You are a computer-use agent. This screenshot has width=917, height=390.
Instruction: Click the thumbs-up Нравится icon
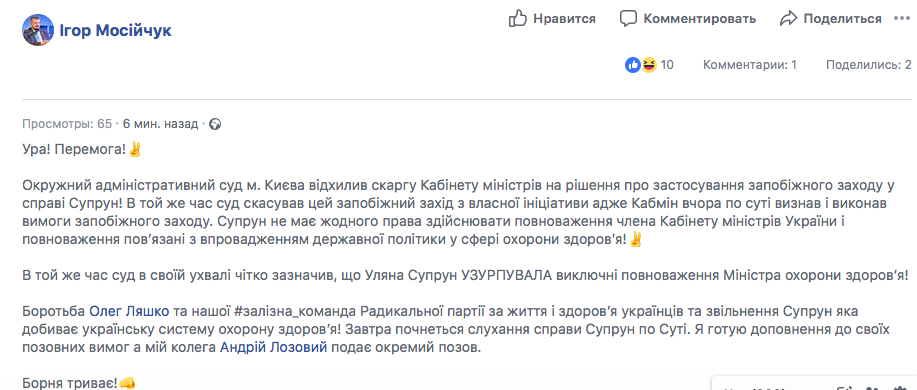pyautogui.click(x=518, y=18)
